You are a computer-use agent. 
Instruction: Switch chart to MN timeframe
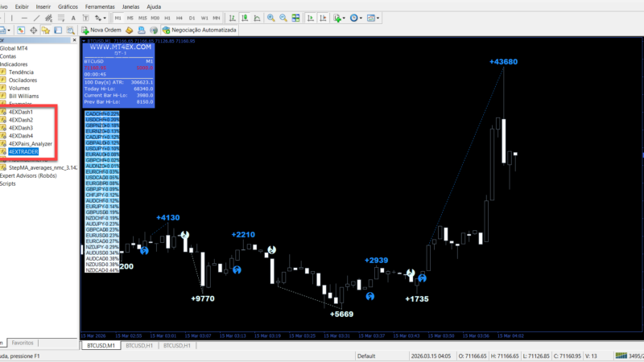217,18
